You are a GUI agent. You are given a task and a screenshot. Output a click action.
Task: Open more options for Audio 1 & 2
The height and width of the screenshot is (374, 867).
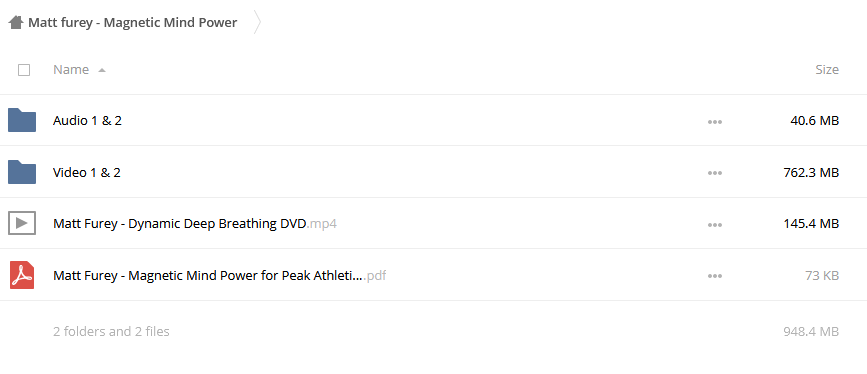click(x=715, y=122)
